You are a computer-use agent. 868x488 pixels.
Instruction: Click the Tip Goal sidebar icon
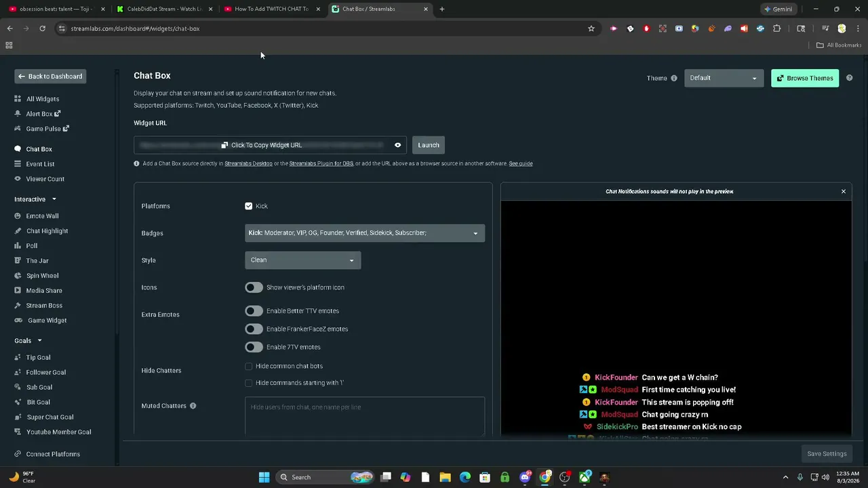(18, 357)
